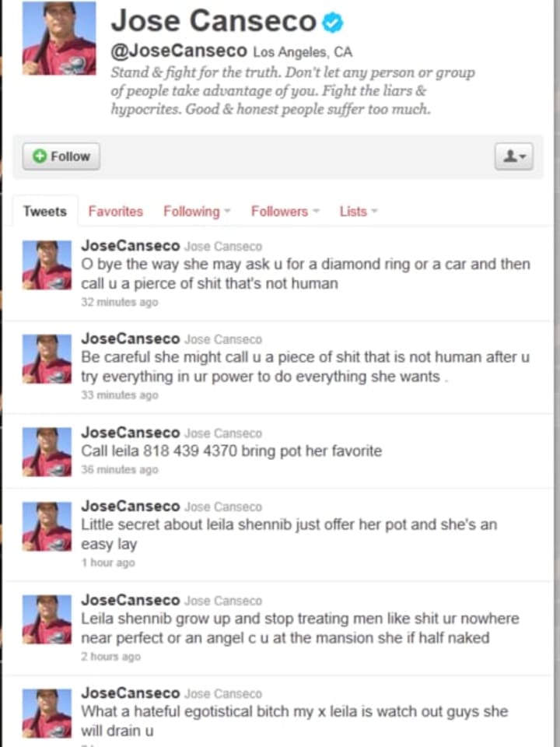The height and width of the screenshot is (747, 560).
Task: Expand the Following dropdown tab
Action: [197, 211]
